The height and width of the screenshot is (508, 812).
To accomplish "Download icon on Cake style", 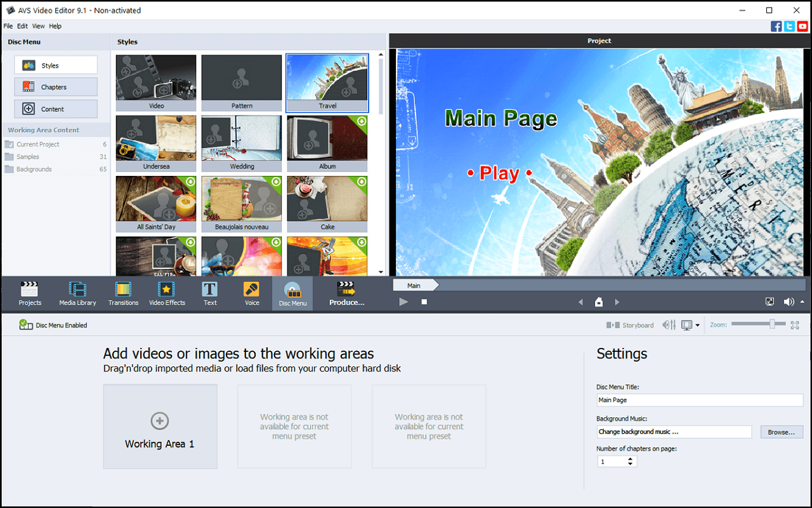I will (362, 182).
